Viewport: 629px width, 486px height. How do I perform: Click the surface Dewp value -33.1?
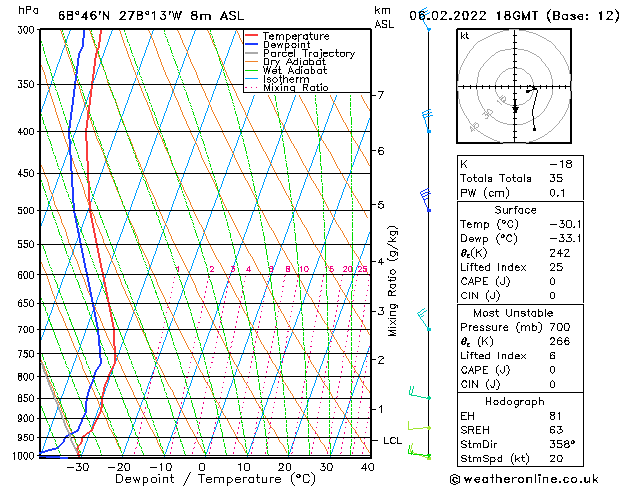(x=565, y=239)
